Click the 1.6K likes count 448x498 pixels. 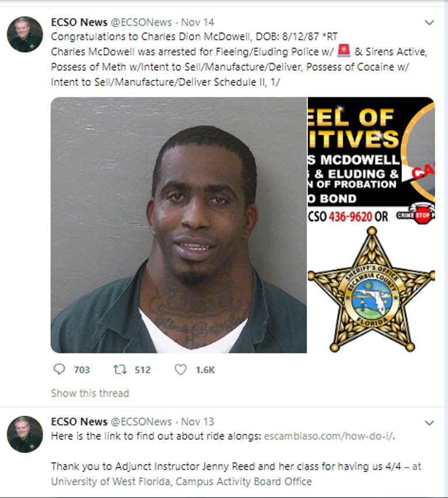pos(205,370)
